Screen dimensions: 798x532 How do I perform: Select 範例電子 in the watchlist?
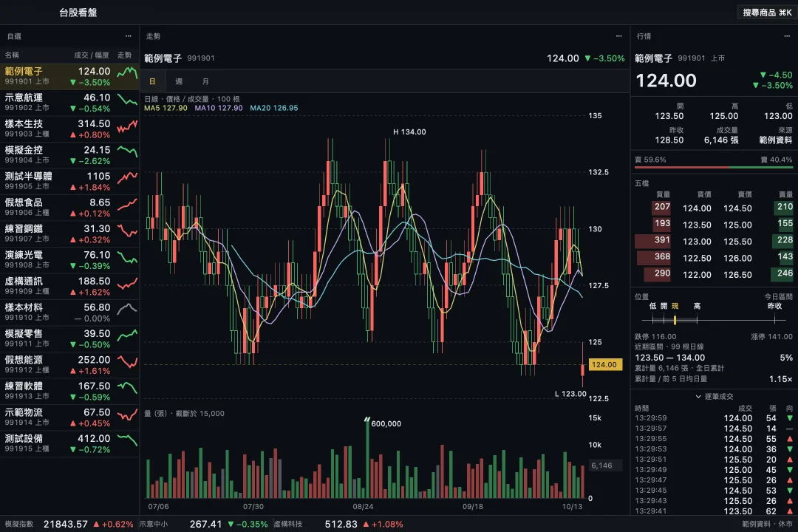69,76
